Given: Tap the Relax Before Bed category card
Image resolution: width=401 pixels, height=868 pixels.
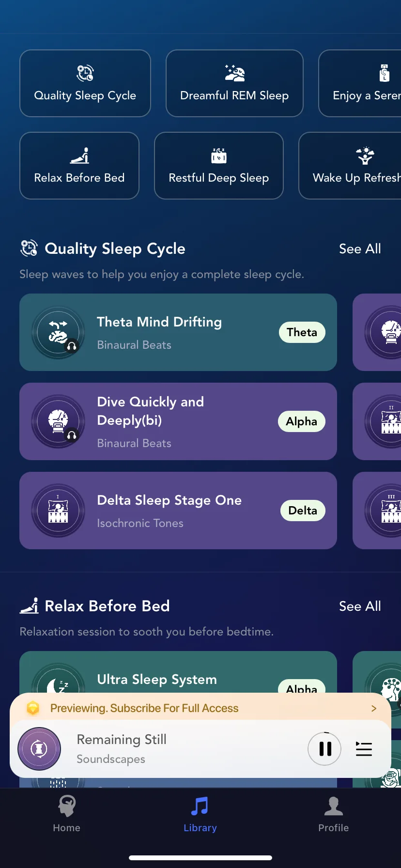Looking at the screenshot, I should coord(79,166).
